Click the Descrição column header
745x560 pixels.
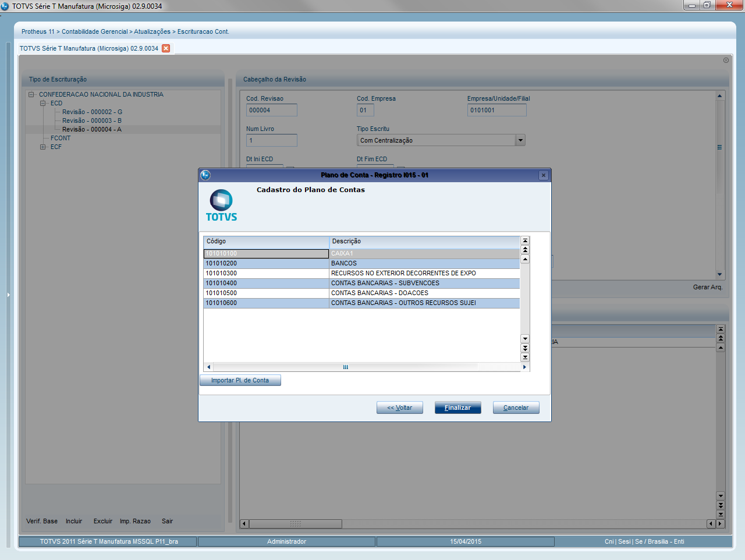(x=425, y=241)
